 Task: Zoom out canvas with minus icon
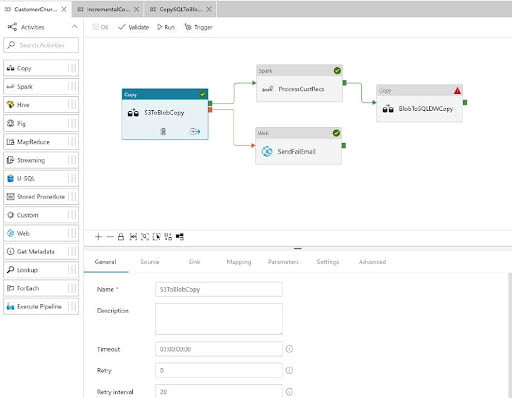coord(110,237)
